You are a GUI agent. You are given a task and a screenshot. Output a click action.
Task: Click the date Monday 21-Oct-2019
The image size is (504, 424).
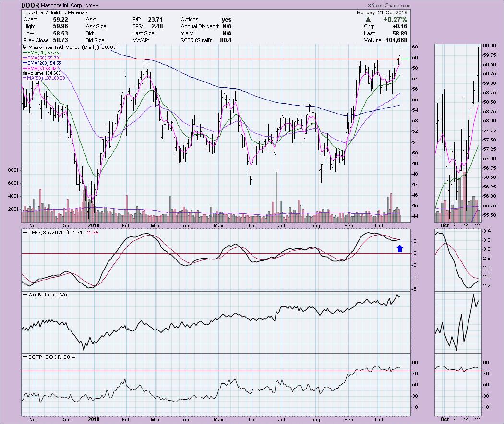tap(382, 12)
